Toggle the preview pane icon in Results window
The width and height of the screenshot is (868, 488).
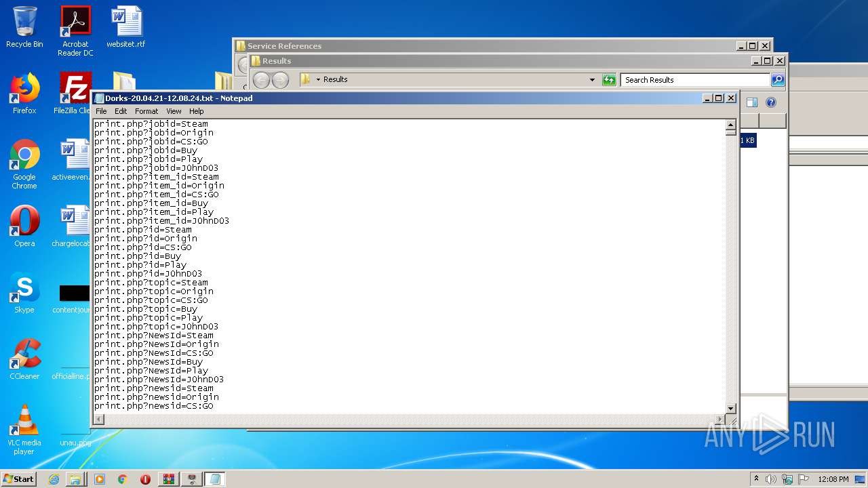tap(752, 102)
